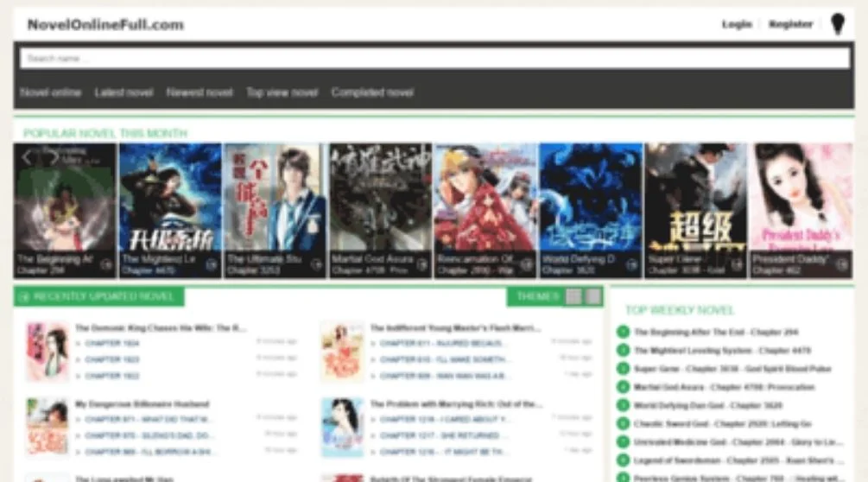Viewport: 868px width, 482px height.
Task: Click rank badge for The Beginning After The End
Action: click(623, 332)
